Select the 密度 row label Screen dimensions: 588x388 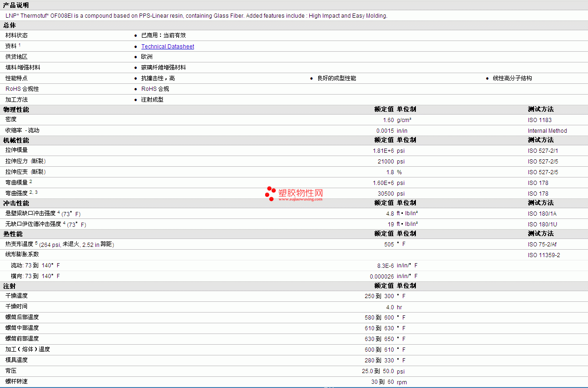point(11,119)
